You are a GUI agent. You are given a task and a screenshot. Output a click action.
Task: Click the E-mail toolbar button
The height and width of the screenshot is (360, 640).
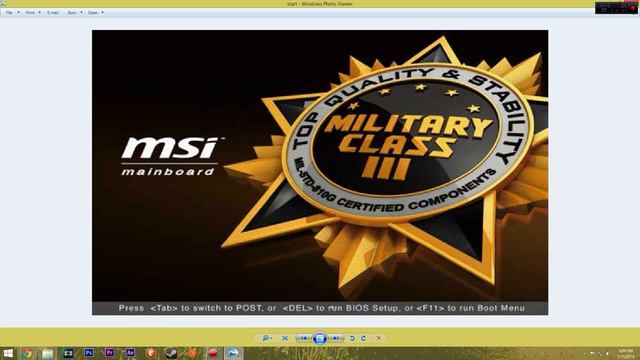53,13
